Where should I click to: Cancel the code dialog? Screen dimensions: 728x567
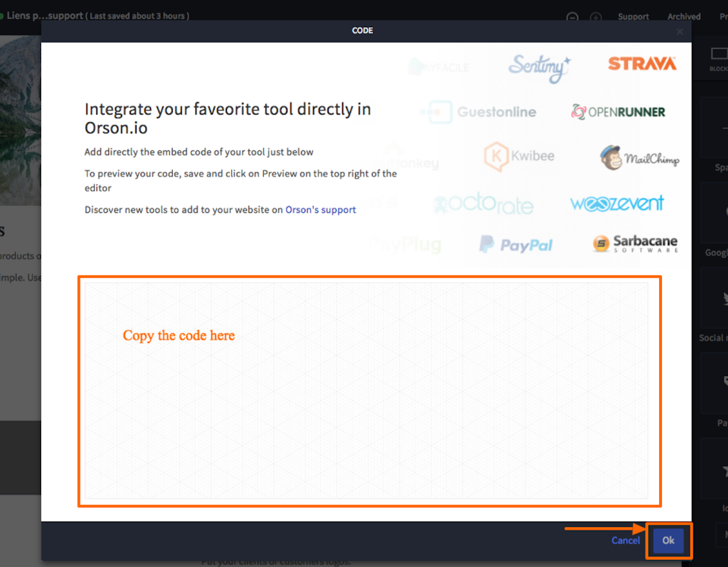pos(626,540)
